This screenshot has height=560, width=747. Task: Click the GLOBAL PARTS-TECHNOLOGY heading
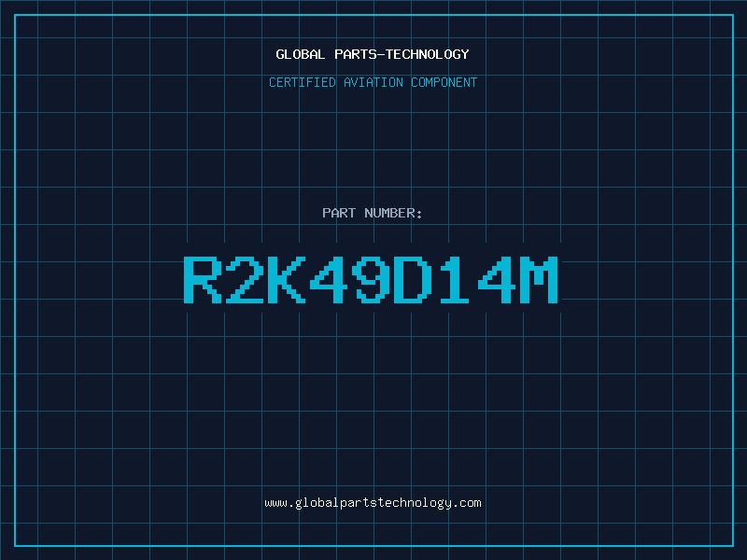(x=373, y=54)
